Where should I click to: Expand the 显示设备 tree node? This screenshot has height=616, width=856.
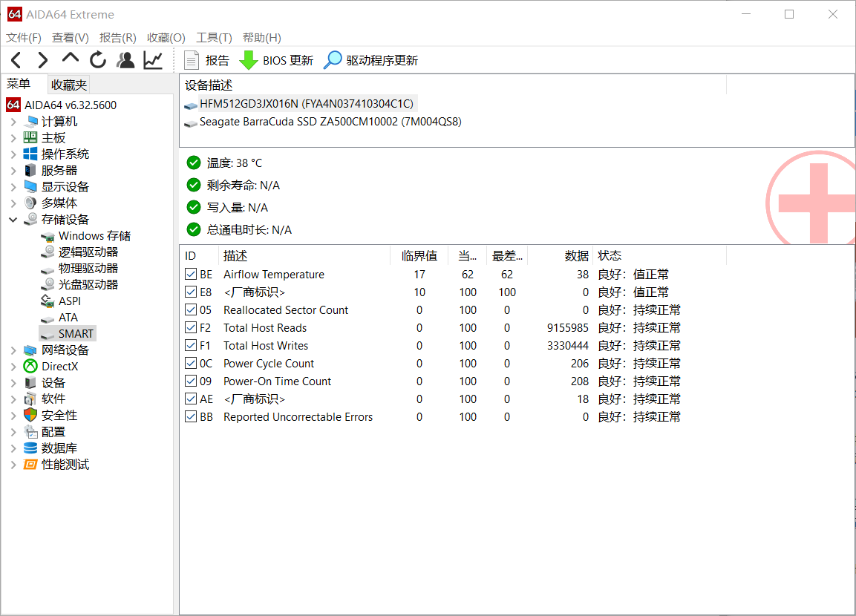13,187
